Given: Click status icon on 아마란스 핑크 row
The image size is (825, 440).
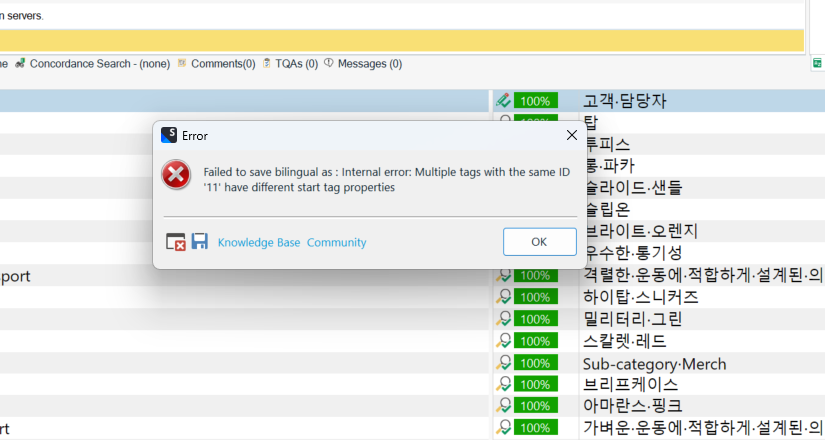Looking at the screenshot, I should click(503, 406).
